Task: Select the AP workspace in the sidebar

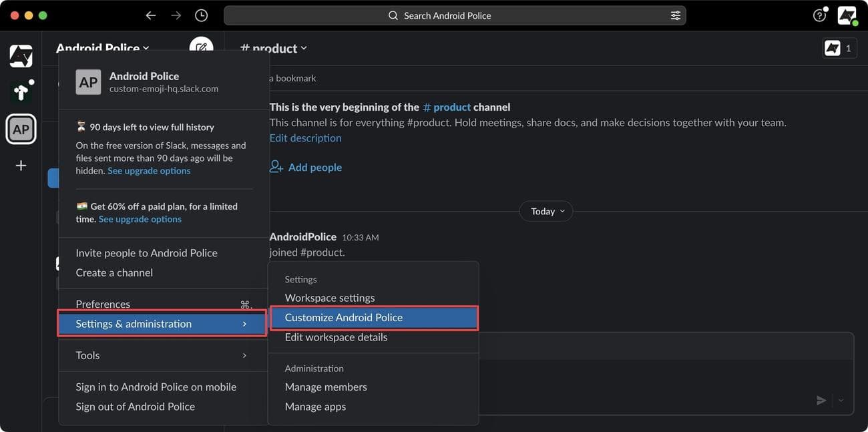Action: click(21, 129)
